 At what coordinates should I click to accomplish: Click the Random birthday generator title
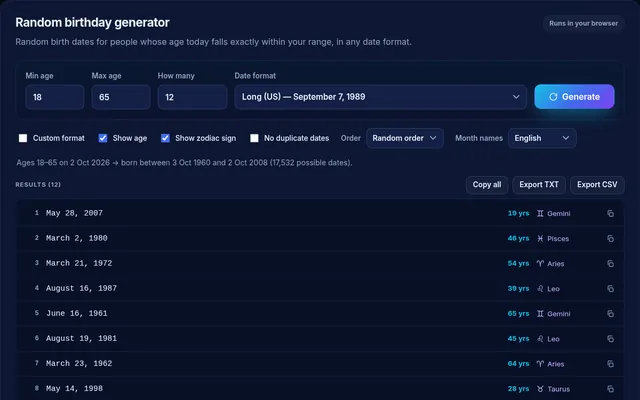click(x=92, y=22)
